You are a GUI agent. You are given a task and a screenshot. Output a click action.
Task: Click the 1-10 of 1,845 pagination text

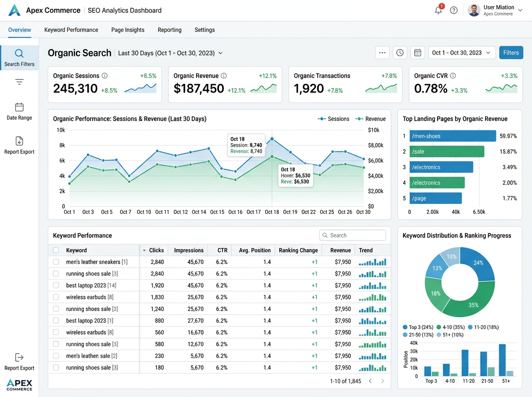coord(345,381)
